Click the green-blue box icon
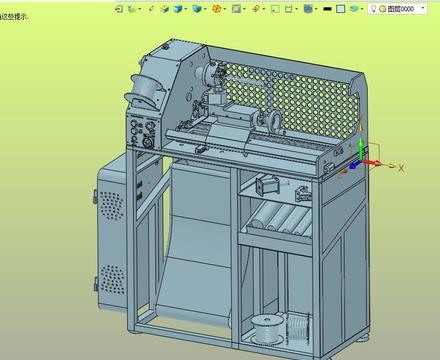The height and width of the screenshot is (360, 440). 164,9
